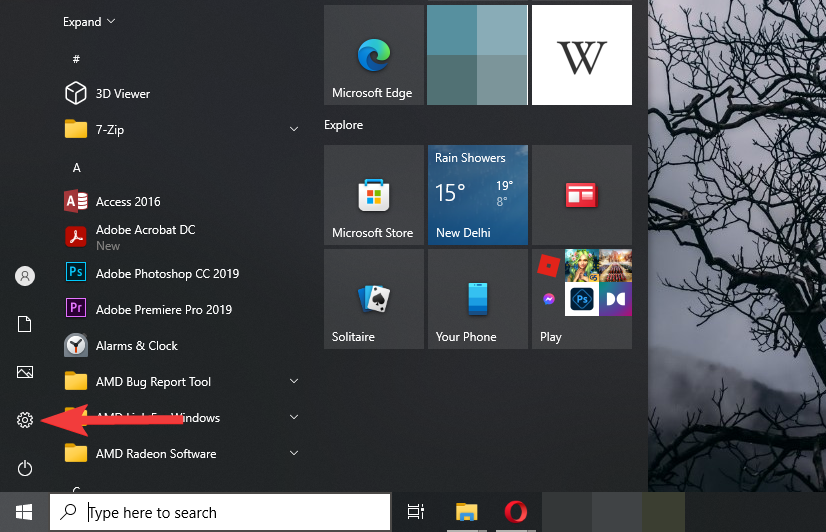Open the Power options icon

click(x=25, y=468)
